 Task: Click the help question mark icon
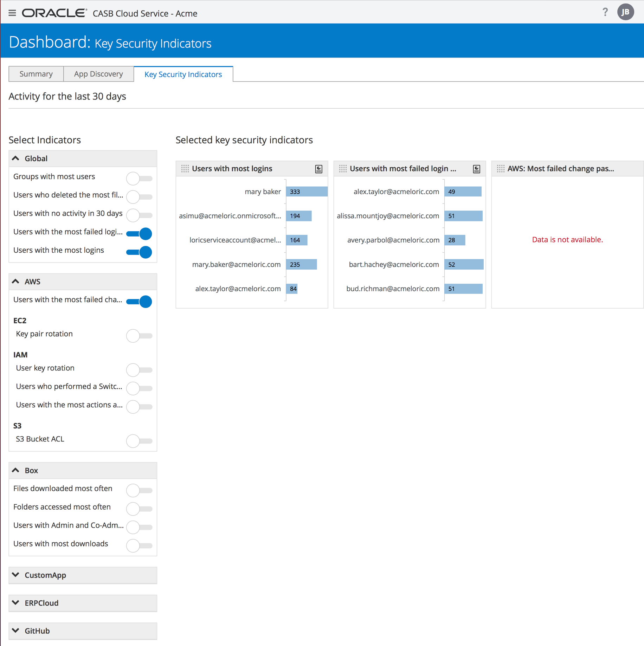tap(605, 12)
